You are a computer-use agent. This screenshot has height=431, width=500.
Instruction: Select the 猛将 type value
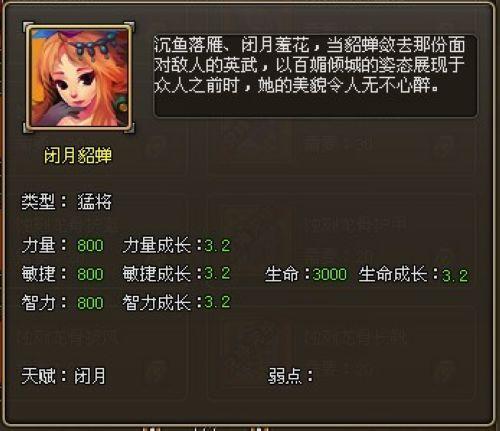click(94, 202)
